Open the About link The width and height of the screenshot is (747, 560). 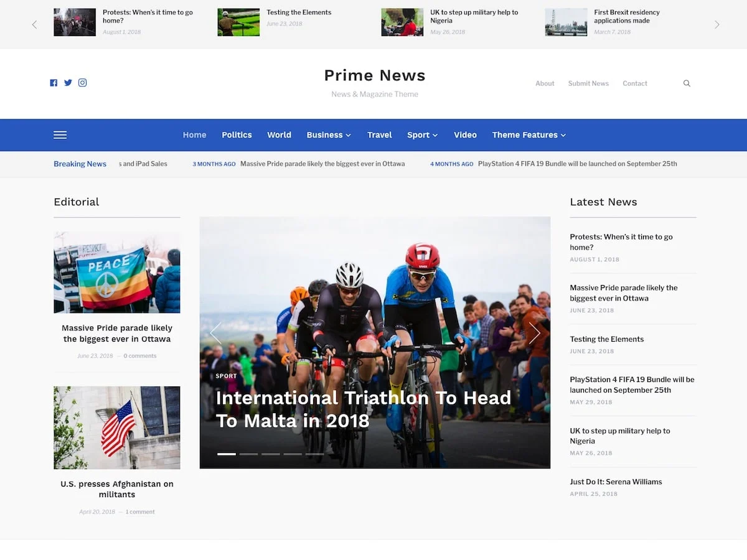[x=545, y=83]
